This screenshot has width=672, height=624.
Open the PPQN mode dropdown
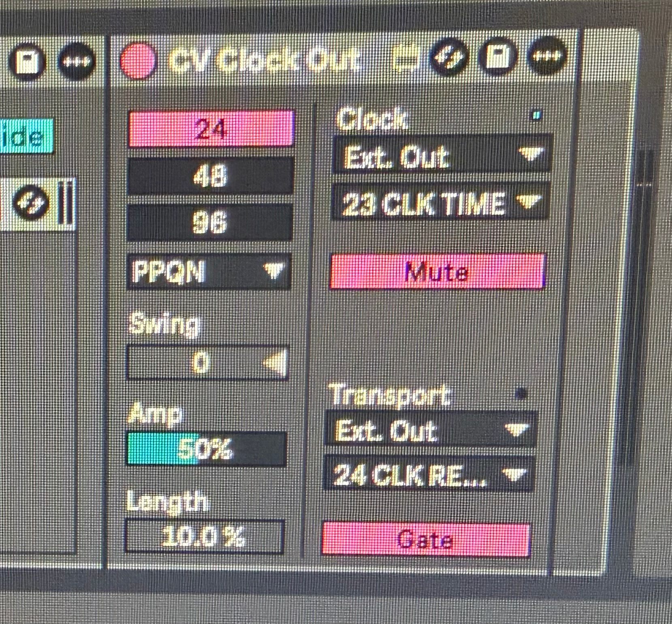(x=209, y=271)
